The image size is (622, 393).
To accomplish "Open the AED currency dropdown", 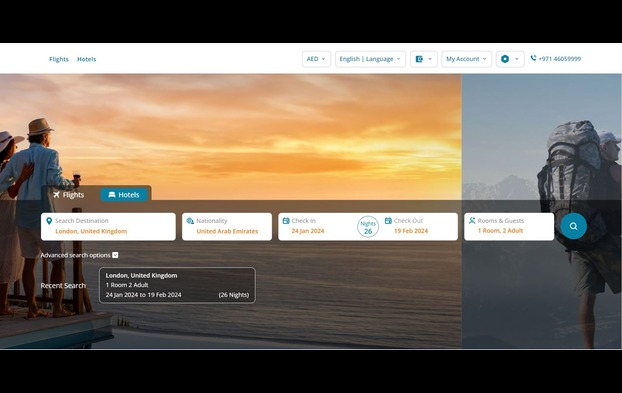I will coord(316,59).
